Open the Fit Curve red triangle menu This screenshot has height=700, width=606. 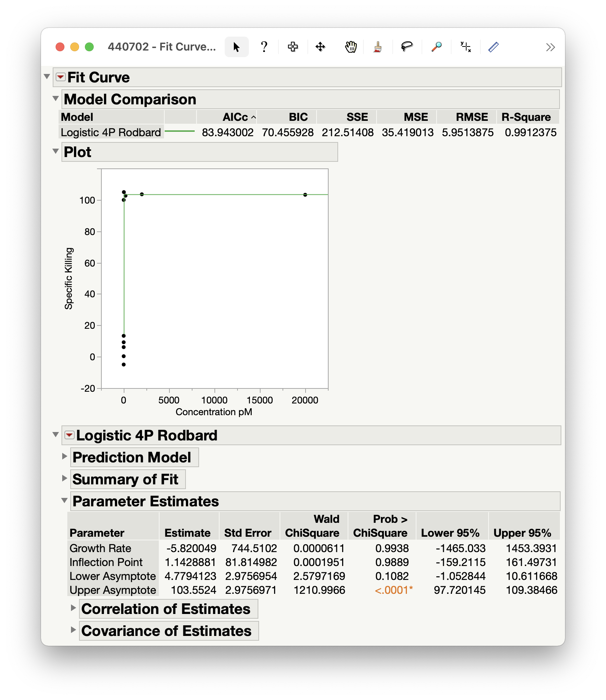coord(61,77)
